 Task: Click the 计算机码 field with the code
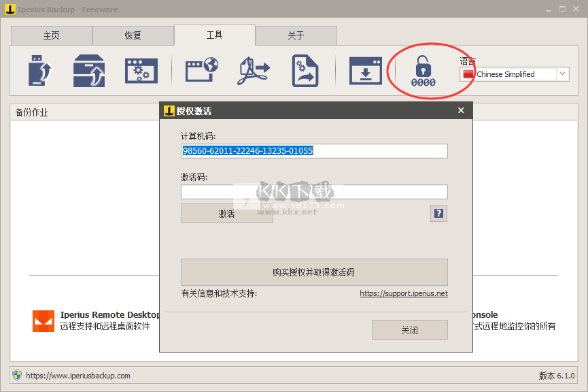pyautogui.click(x=314, y=151)
